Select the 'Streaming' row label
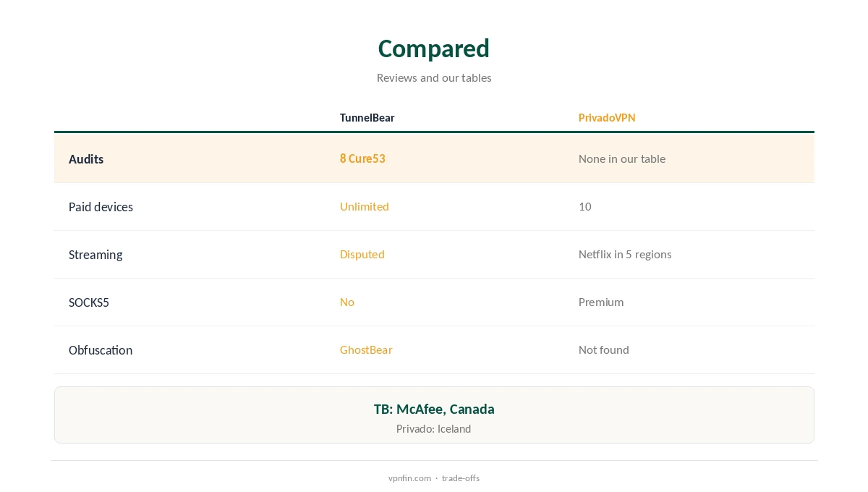 (x=95, y=255)
